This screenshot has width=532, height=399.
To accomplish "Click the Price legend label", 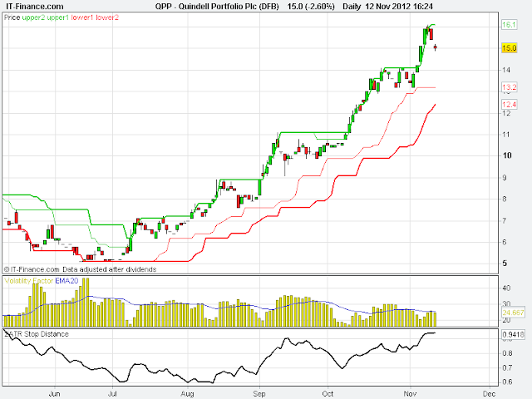I will coord(12,17).
